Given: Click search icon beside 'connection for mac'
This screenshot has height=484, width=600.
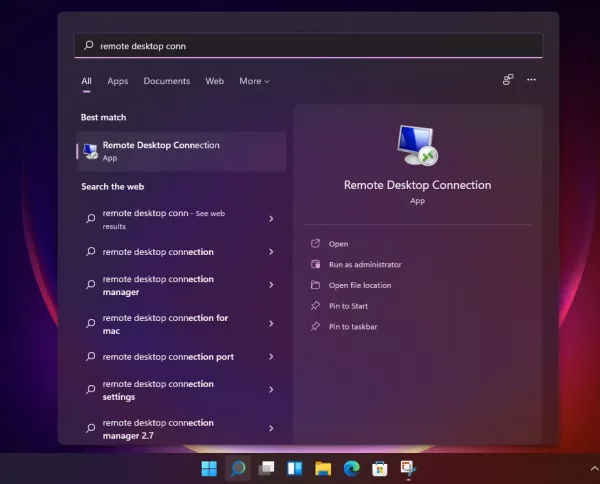Looking at the screenshot, I should tap(91, 324).
